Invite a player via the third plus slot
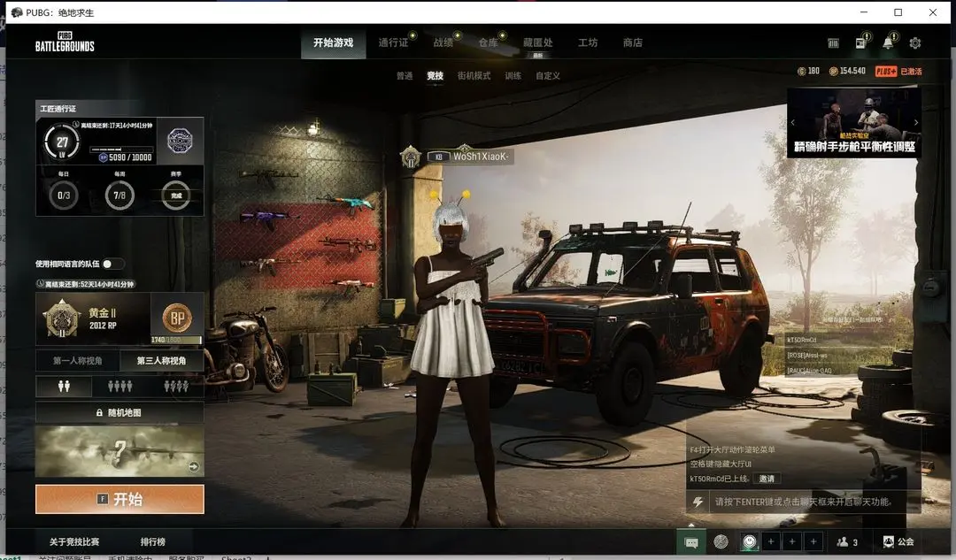The height and width of the screenshot is (560, 956). coord(813,541)
